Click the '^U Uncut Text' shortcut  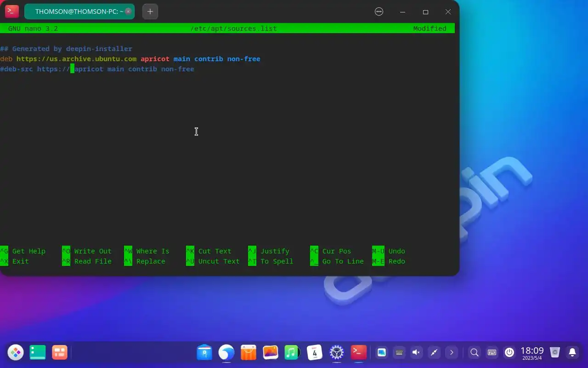(x=213, y=261)
